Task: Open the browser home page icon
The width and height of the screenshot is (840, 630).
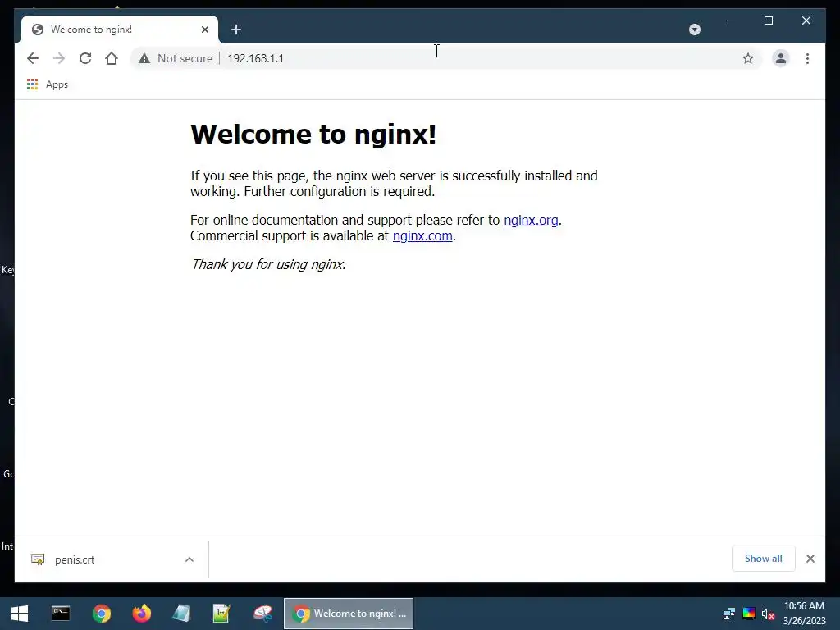Action: pos(112,58)
